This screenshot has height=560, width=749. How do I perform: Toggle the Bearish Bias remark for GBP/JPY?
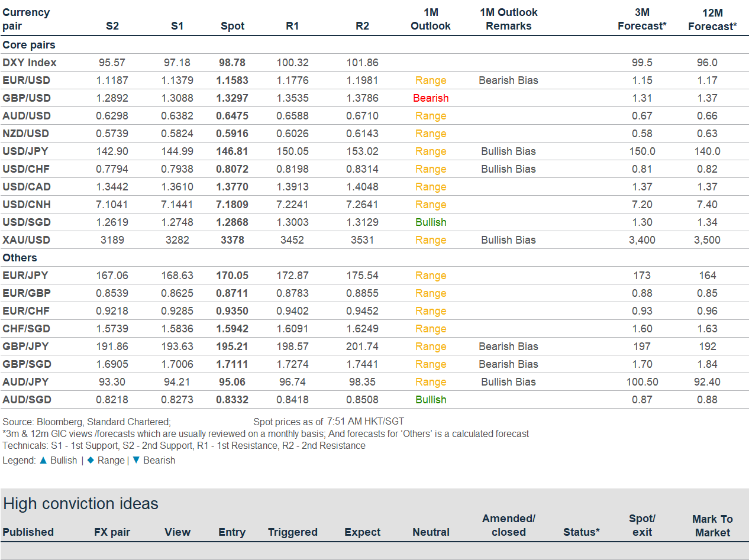pyautogui.click(x=508, y=346)
